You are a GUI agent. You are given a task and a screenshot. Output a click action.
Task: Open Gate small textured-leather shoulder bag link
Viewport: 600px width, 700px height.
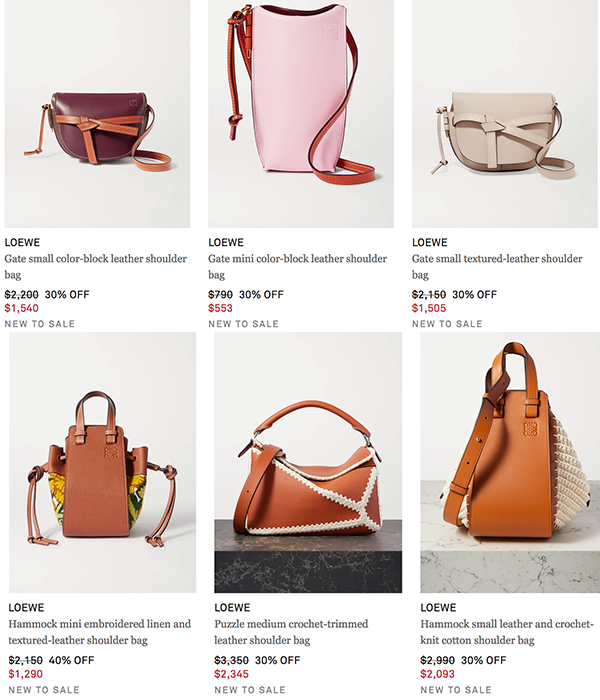497,267
